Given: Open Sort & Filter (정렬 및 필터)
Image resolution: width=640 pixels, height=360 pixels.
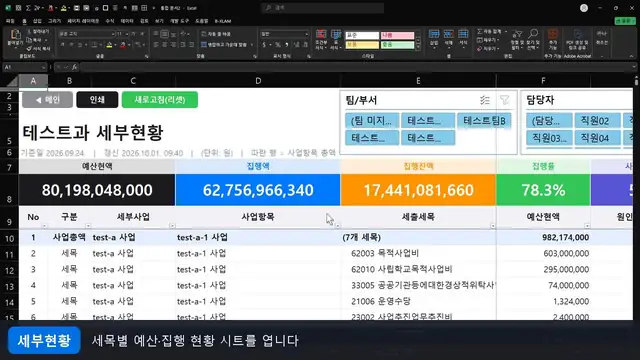Looking at the screenshot, I should (x=517, y=40).
